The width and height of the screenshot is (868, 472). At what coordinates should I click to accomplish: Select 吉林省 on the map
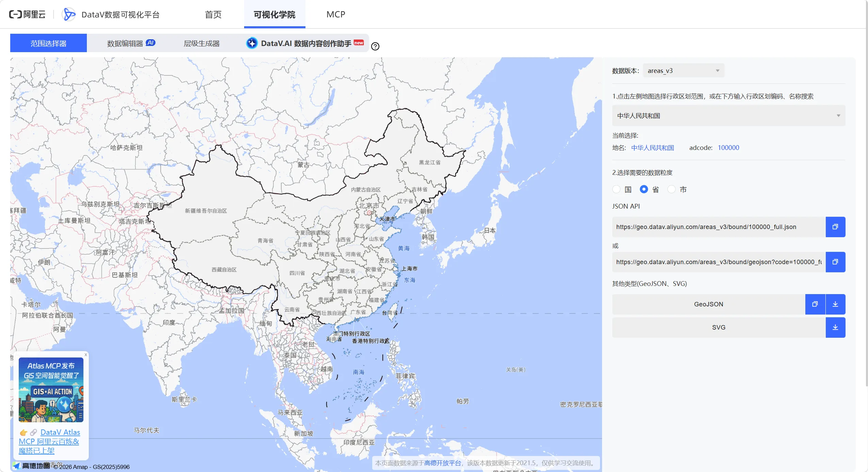[419, 189]
